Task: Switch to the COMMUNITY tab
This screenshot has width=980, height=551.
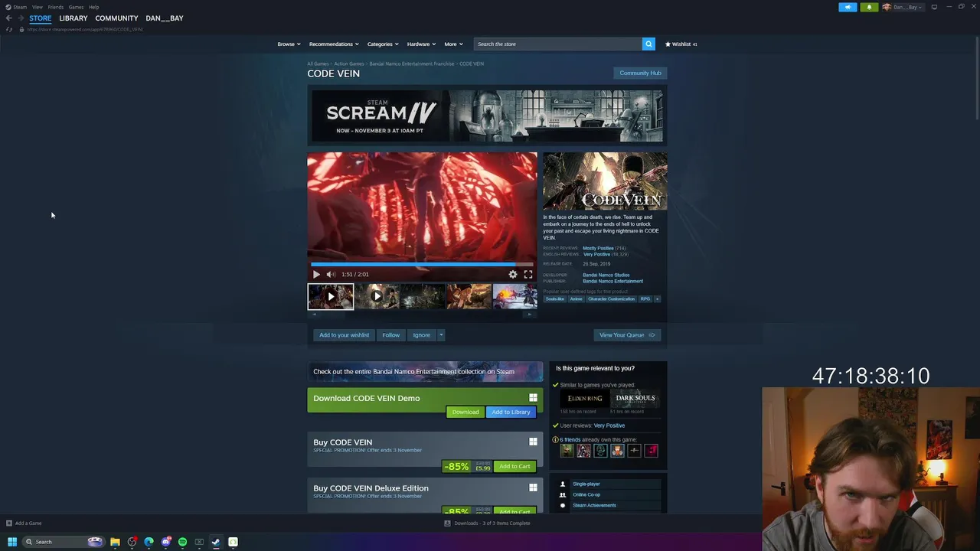Action: click(116, 18)
